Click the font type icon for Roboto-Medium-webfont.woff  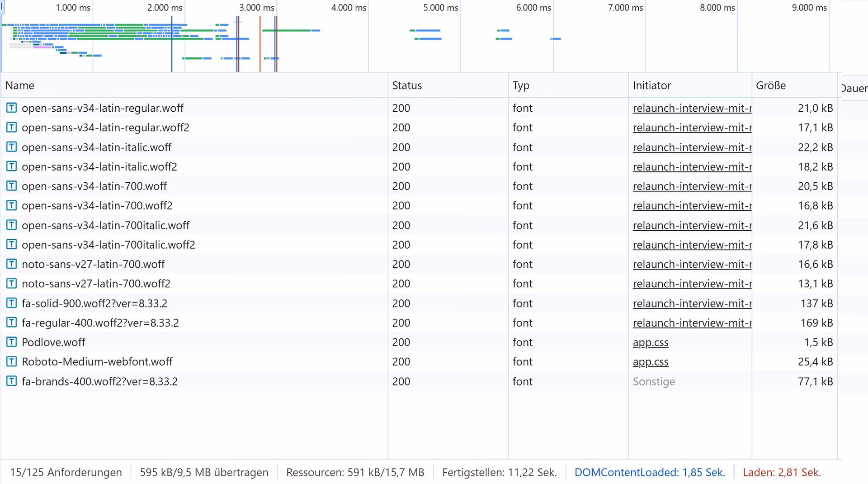tap(11, 361)
